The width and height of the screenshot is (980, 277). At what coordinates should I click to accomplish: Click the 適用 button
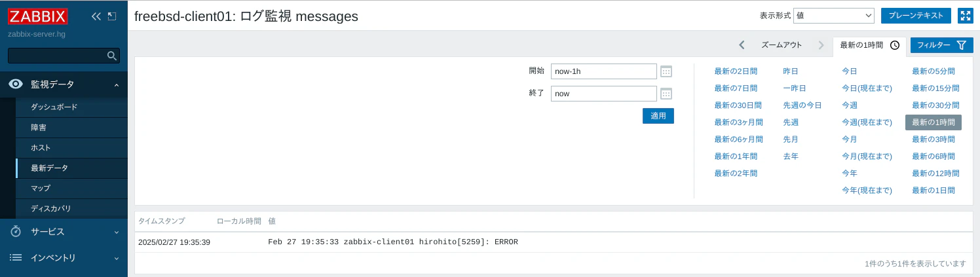(658, 116)
